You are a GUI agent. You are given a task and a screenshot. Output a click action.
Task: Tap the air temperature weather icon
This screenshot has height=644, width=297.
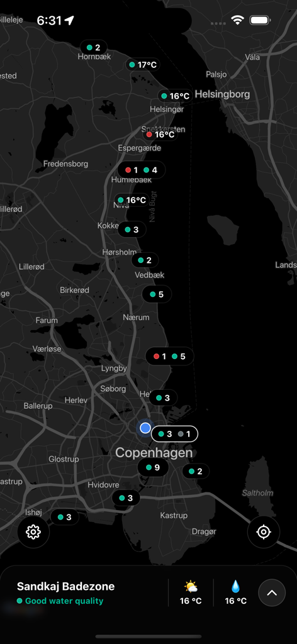coord(191,587)
